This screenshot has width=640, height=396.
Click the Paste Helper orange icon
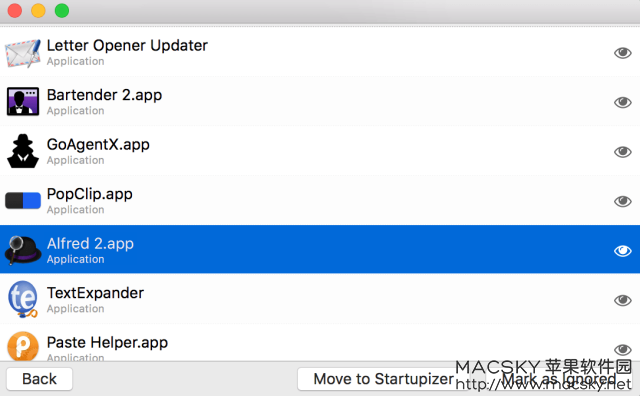click(23, 346)
